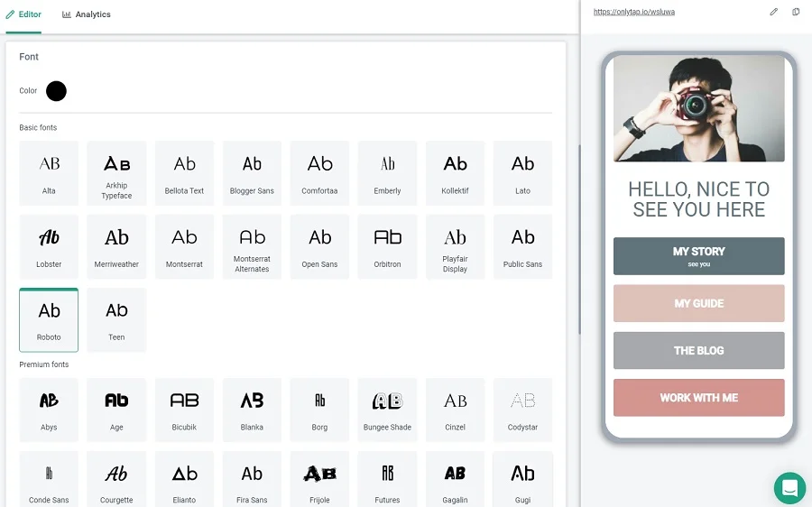812x507 pixels.
Task: Click the copy link icon
Action: (796, 12)
